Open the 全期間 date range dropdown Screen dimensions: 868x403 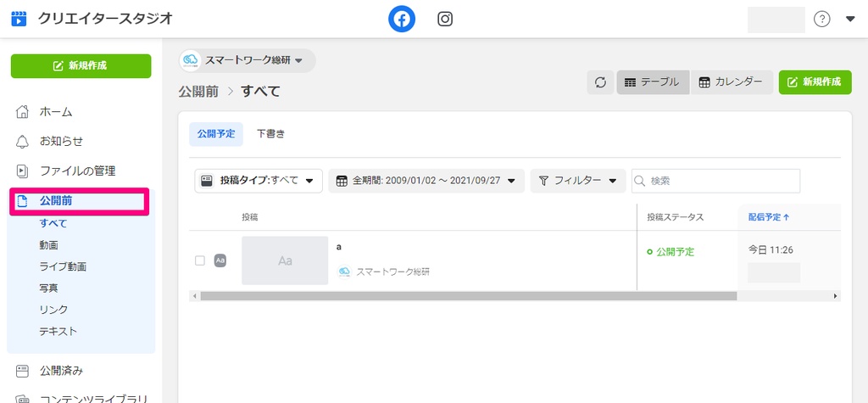426,181
